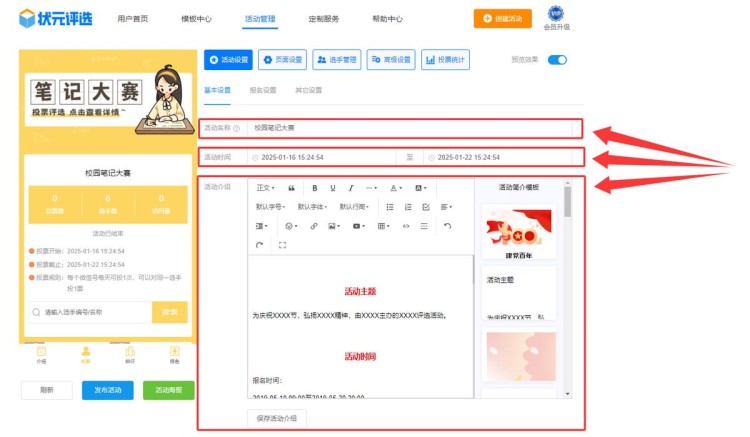Image resolution: width=750 pixels, height=437 pixels.
Task: Switch to the 报名设置 tab
Action: [x=262, y=91]
